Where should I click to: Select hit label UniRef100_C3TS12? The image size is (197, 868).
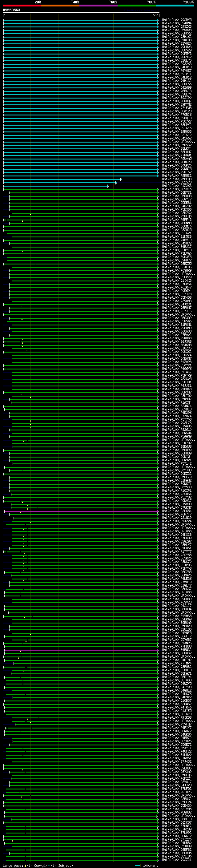[x=177, y=135]
